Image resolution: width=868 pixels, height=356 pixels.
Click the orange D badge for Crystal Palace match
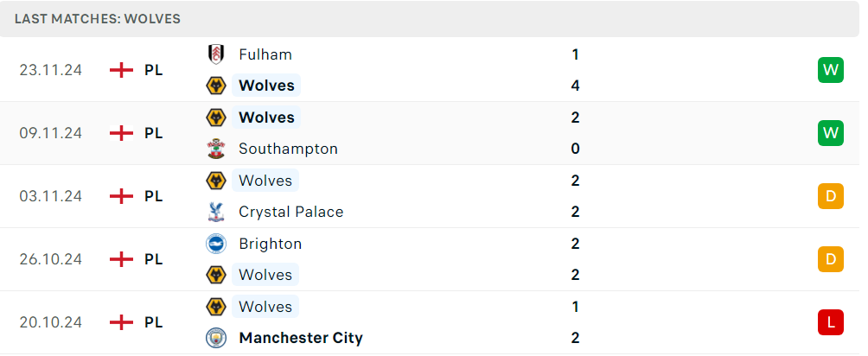pos(830,196)
